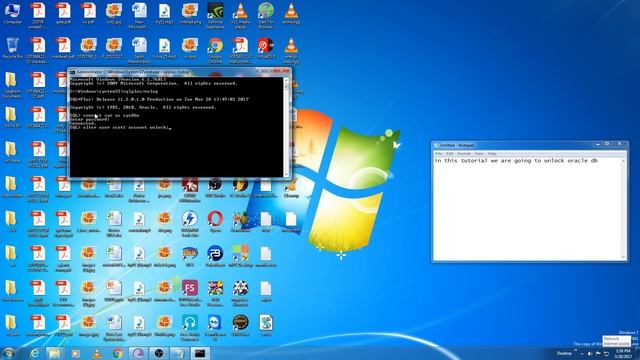Screen dimensions: 640x360
Task: Show hidden tray icons arrow
Action: (x=582, y=353)
